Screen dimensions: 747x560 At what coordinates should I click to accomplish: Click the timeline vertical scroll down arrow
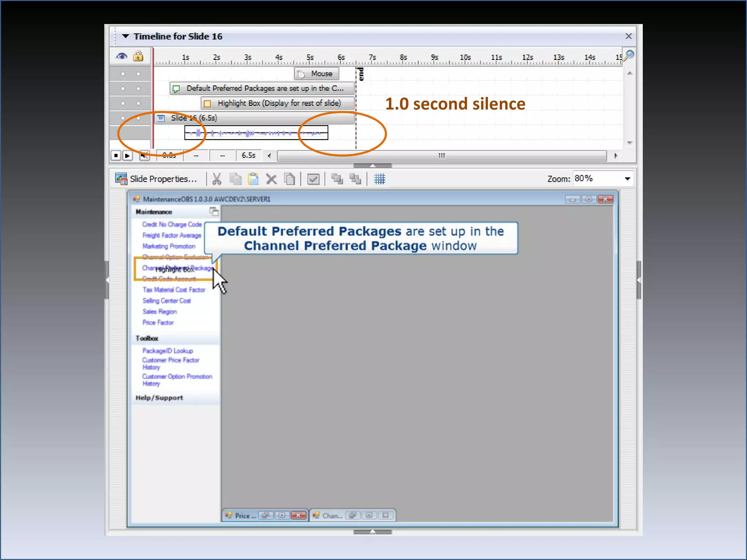(630, 143)
